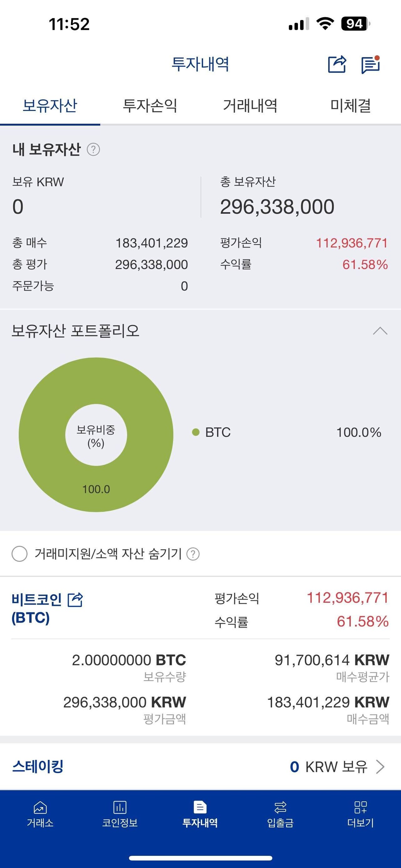Switch to the 투자손익 tab
This screenshot has width=401, height=868.
[x=150, y=106]
